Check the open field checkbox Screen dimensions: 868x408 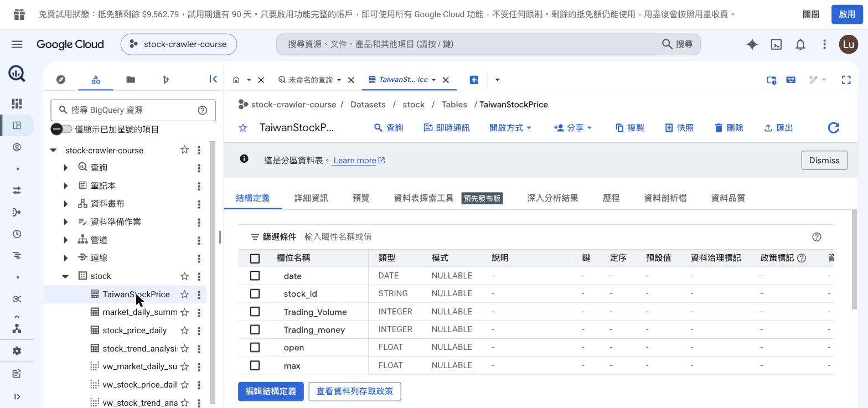255,348
